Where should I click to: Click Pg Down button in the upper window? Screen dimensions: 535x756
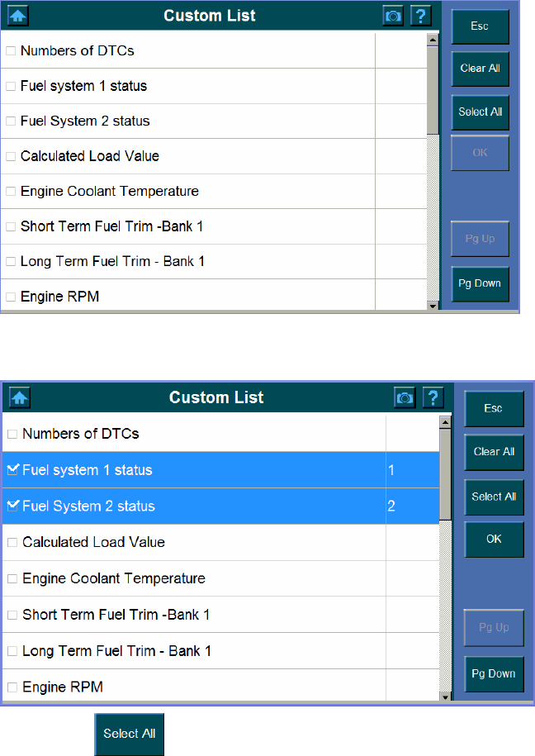click(480, 283)
